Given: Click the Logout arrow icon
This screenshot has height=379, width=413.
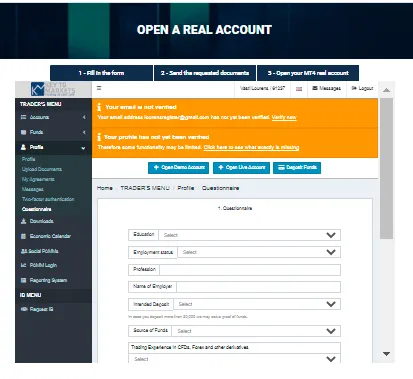Looking at the screenshot, I should (x=354, y=88).
